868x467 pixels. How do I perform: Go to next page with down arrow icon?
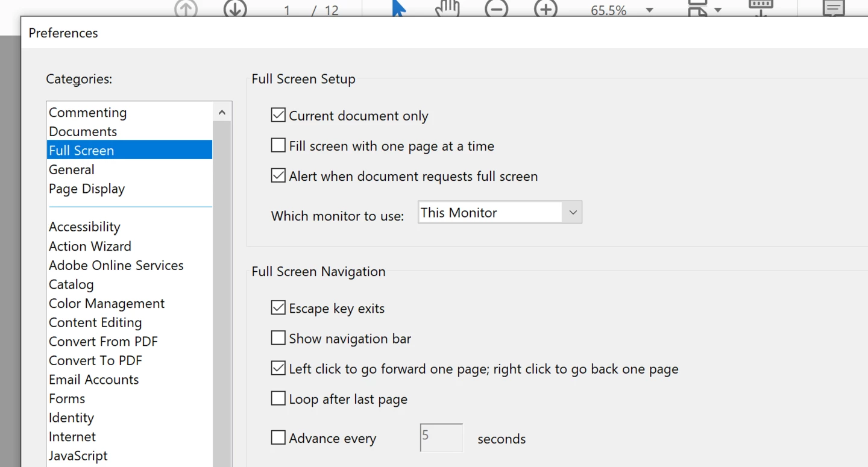click(235, 8)
